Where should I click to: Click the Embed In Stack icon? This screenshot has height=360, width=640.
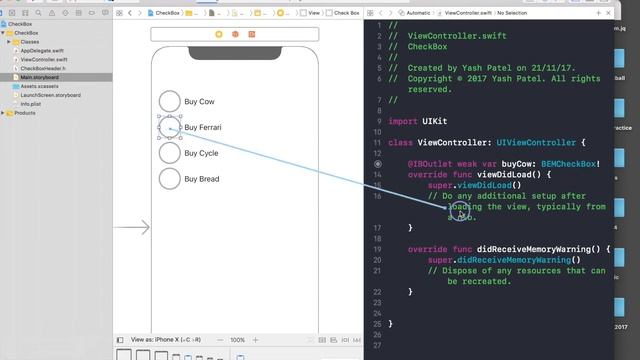click(x=322, y=340)
